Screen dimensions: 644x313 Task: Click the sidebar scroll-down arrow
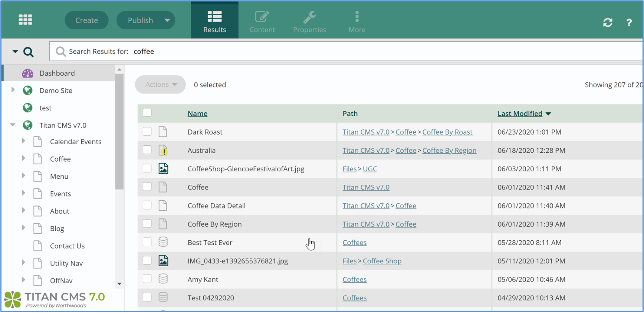coord(119,284)
